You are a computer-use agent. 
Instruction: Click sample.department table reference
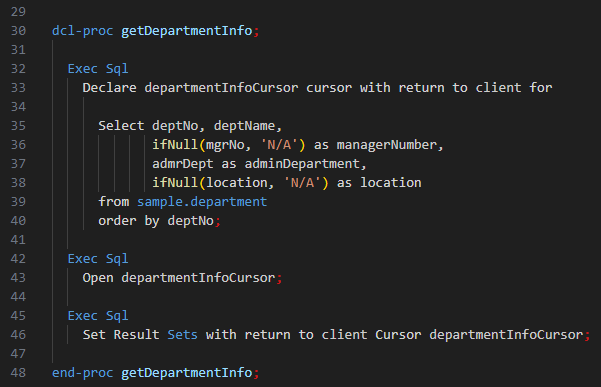(x=202, y=202)
